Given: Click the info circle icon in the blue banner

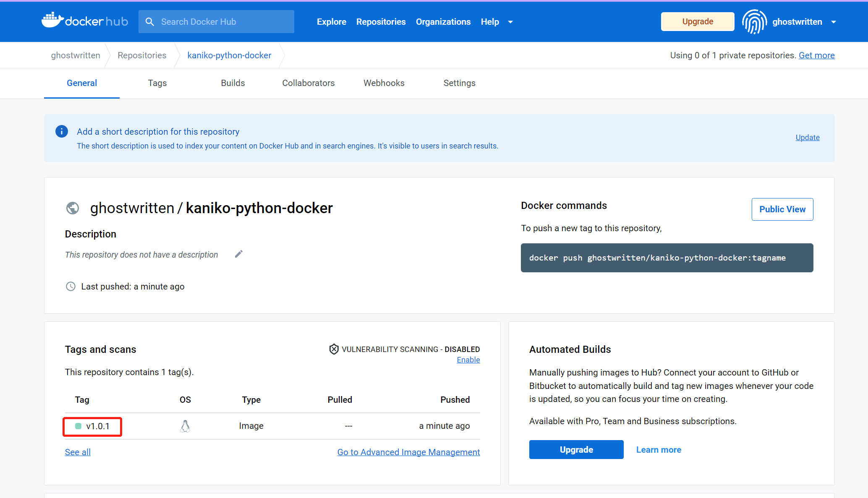Looking at the screenshot, I should coord(60,131).
